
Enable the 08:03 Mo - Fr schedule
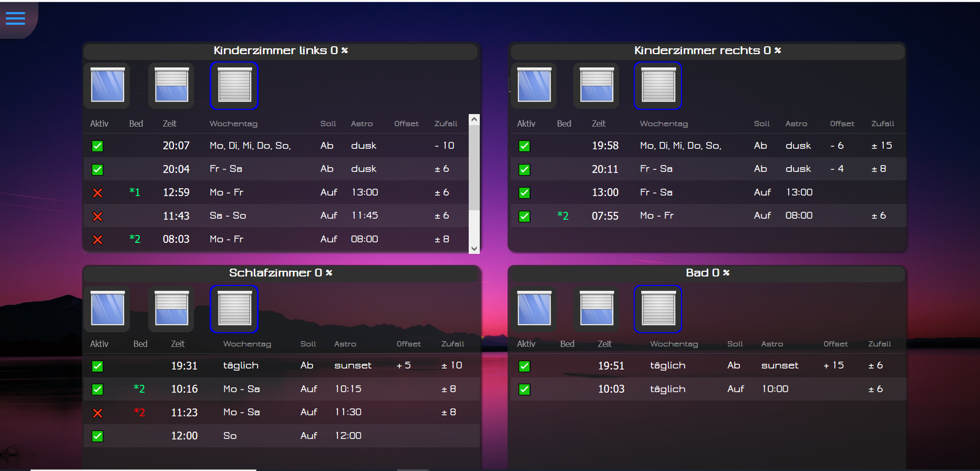(98, 240)
